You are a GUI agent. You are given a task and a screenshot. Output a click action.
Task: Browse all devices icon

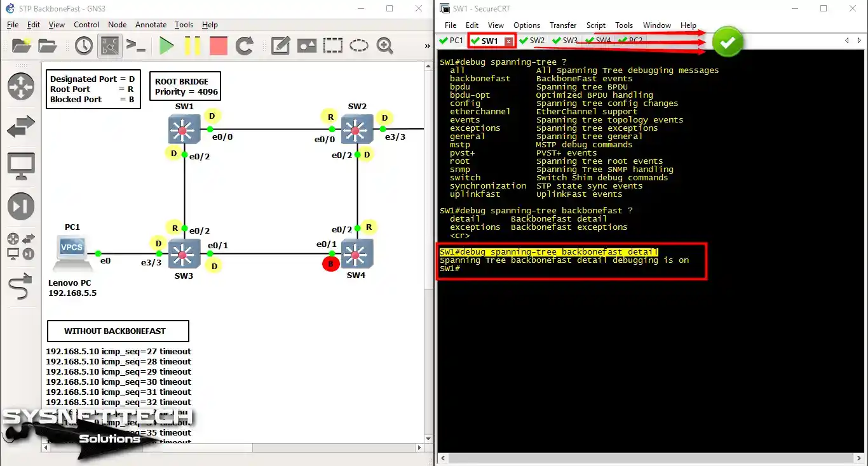21,246
